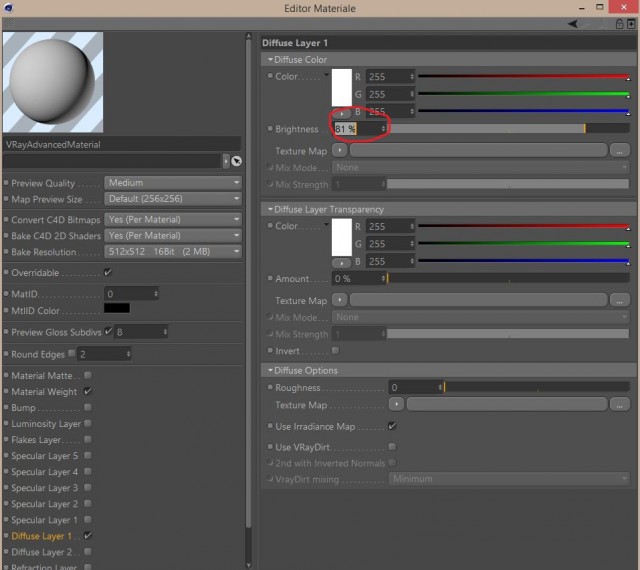This screenshot has width=640, height=570.
Task: Click the Roughness Texture Map arrow button
Action: pos(396,404)
